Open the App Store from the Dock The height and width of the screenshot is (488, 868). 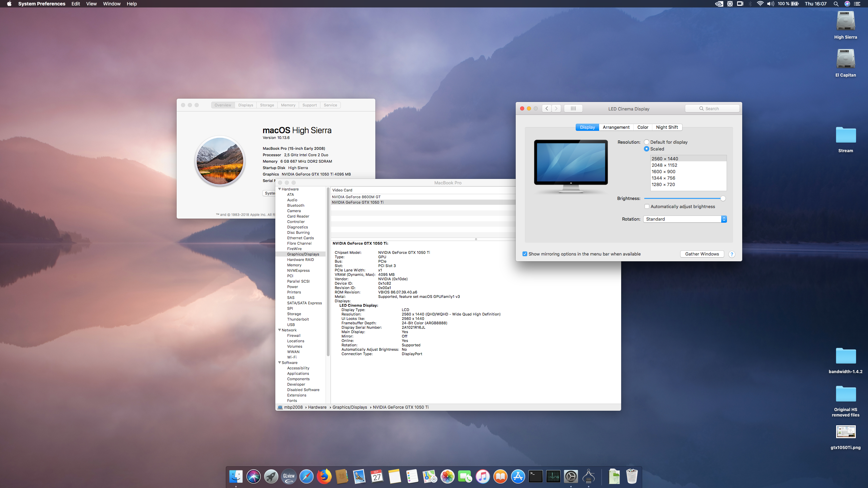click(x=518, y=476)
